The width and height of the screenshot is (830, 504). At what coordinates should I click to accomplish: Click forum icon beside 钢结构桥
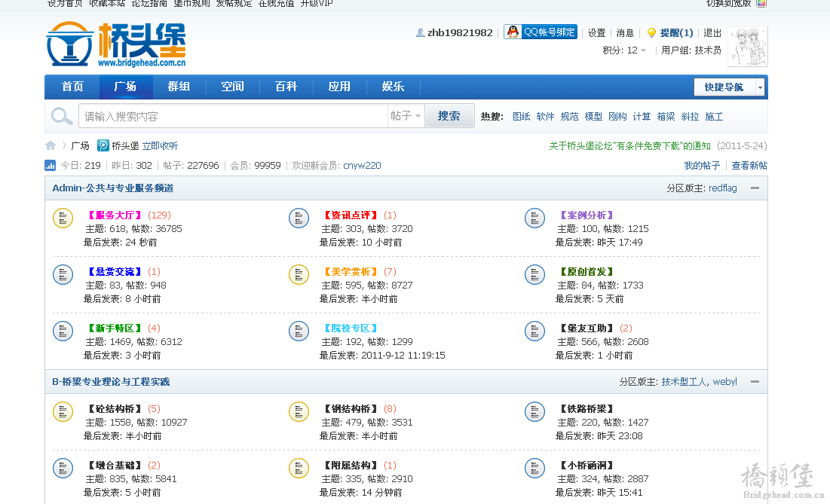point(299,411)
